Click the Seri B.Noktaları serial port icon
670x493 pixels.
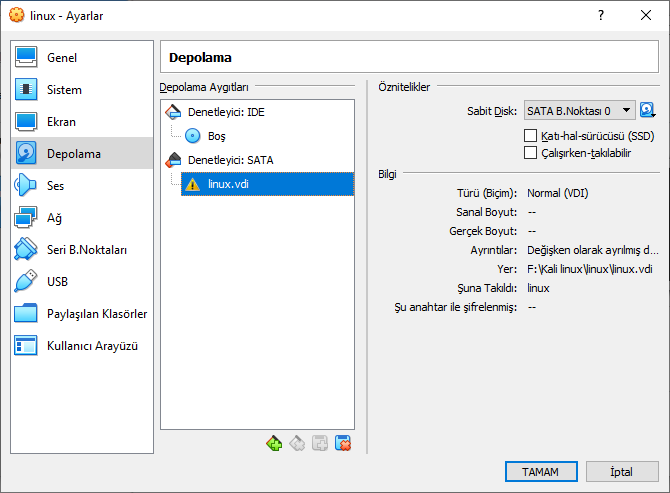[26, 249]
